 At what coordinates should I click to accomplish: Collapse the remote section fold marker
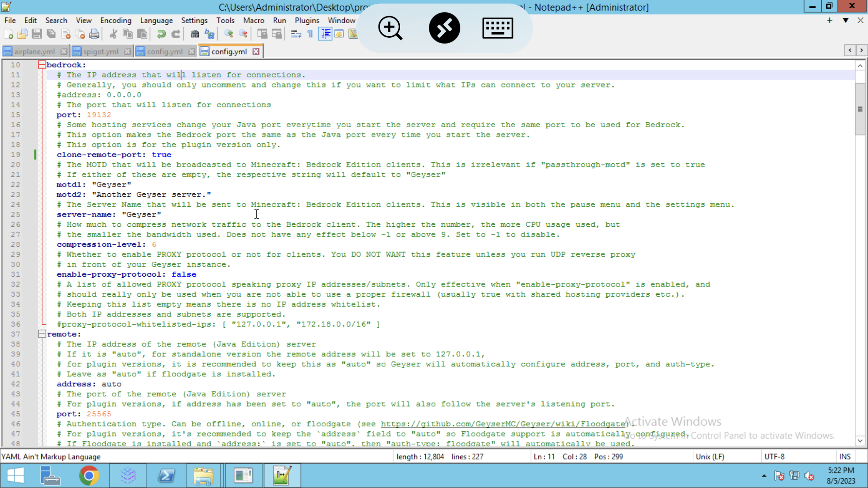pyautogui.click(x=42, y=334)
